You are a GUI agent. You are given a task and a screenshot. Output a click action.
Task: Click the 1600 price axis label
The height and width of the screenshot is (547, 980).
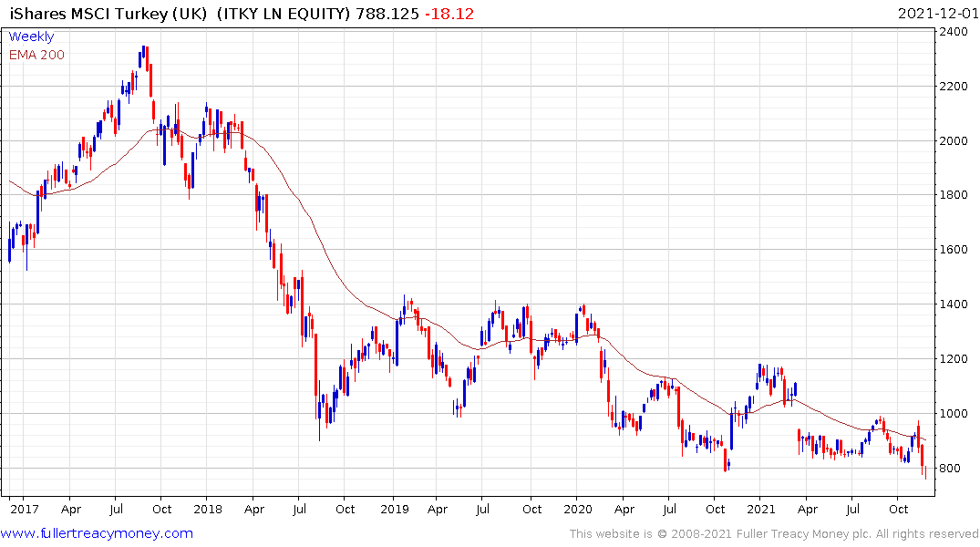click(x=954, y=250)
